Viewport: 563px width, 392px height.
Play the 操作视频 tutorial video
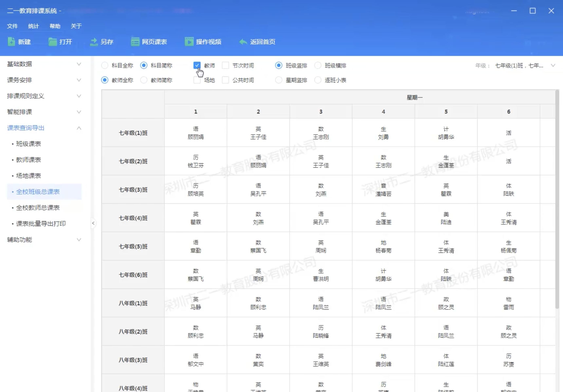[x=203, y=42]
